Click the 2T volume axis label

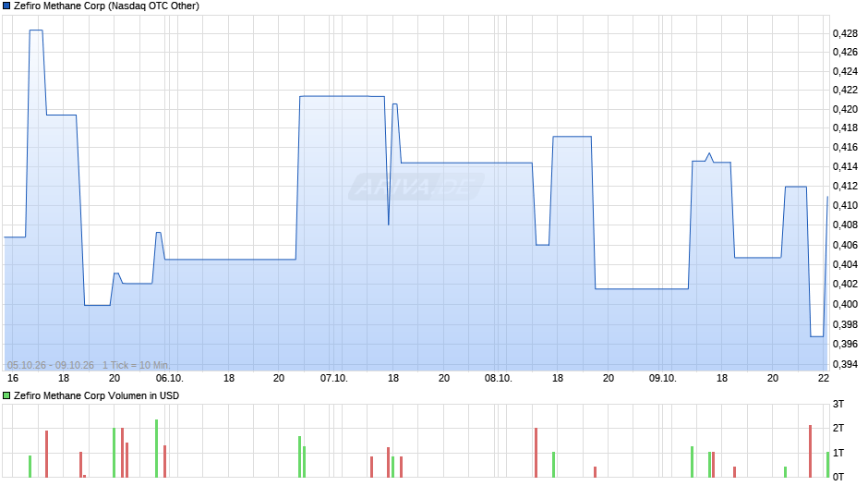coord(838,428)
